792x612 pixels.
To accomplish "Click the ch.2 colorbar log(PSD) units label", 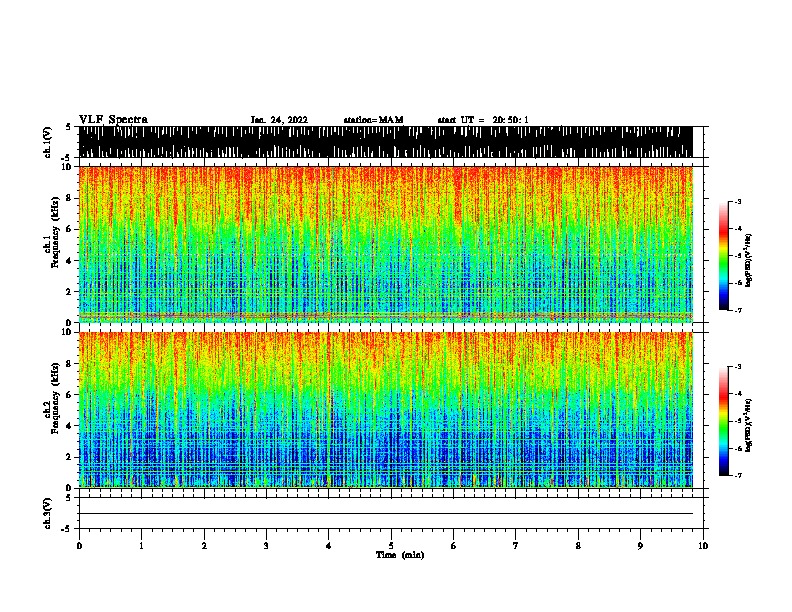I will 749,426.
